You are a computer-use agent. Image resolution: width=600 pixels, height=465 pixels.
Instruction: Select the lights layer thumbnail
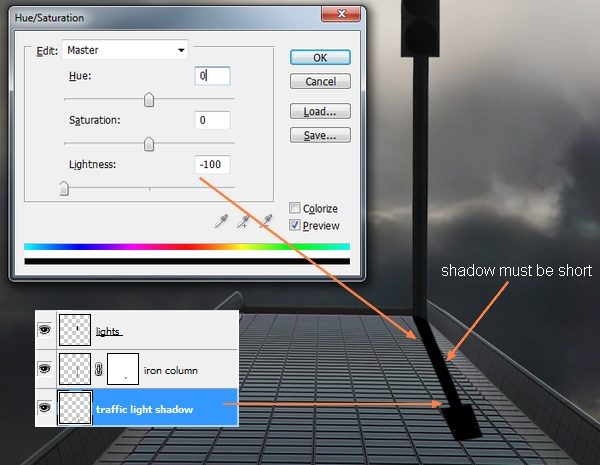tap(75, 330)
